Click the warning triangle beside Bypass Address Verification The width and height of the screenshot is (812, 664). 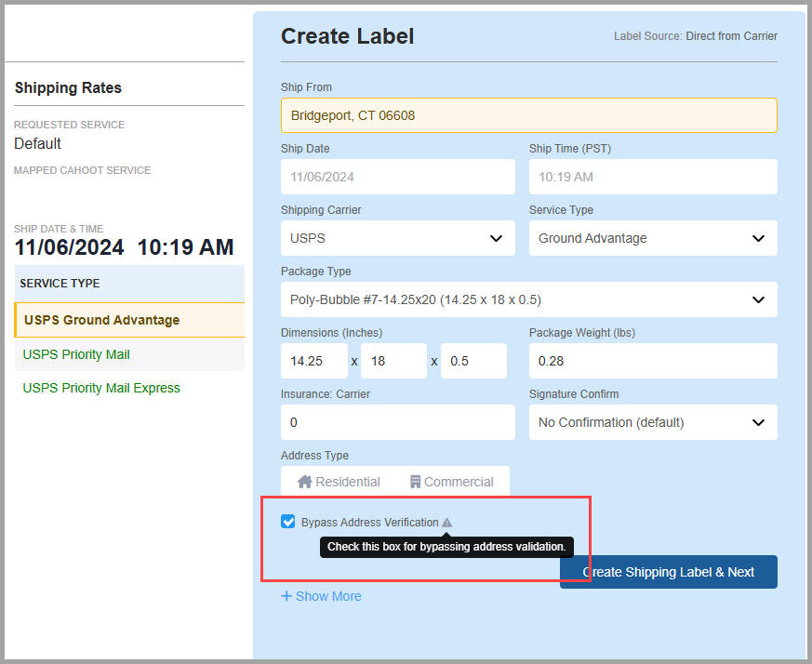click(446, 523)
